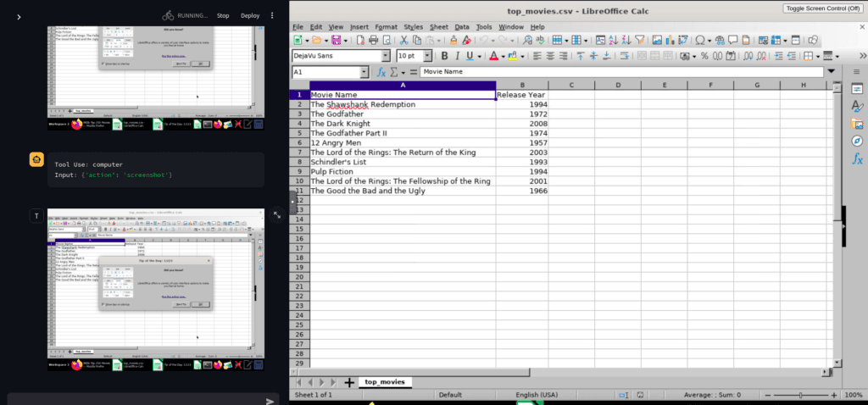Click the Sort Ascending icon
Viewport: 868px width, 405px height.
coord(614,40)
